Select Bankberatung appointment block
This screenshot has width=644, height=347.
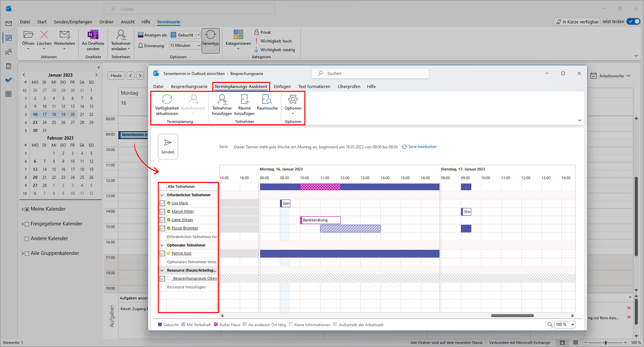coord(320,220)
